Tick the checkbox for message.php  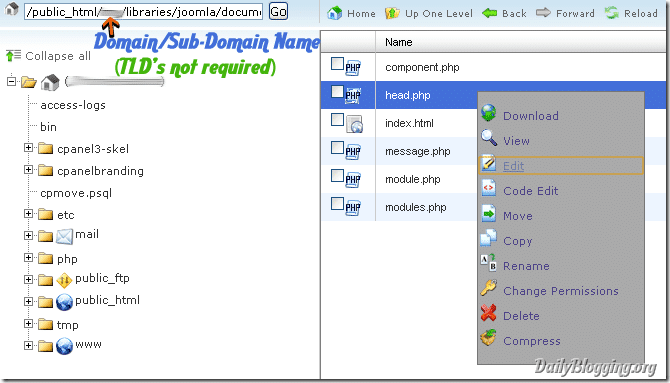click(x=337, y=148)
